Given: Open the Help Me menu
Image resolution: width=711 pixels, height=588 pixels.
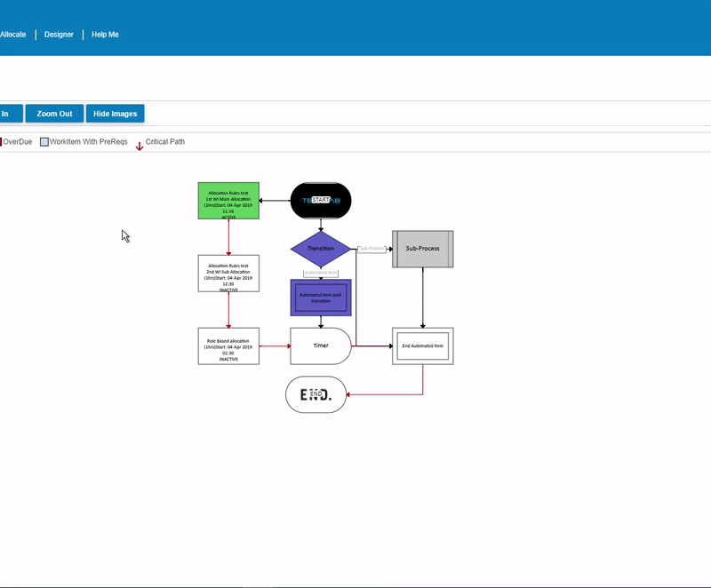Looking at the screenshot, I should click(105, 35).
